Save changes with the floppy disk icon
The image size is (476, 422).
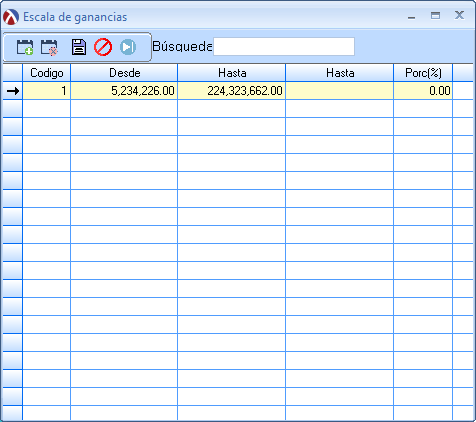(79, 47)
